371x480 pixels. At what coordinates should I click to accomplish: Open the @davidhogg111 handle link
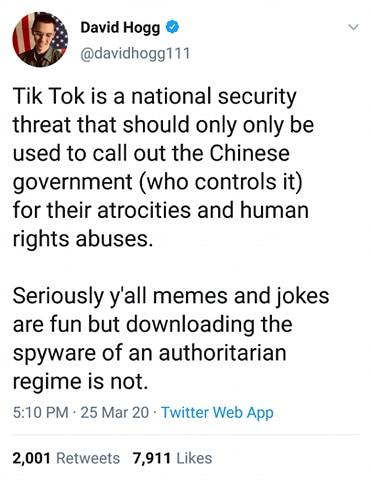(x=135, y=53)
